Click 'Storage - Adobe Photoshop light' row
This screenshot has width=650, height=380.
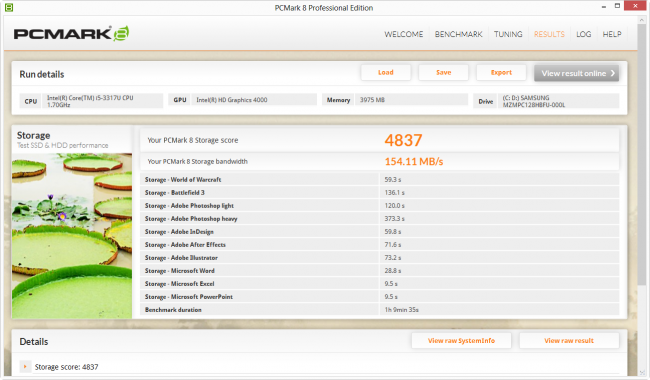379,206
